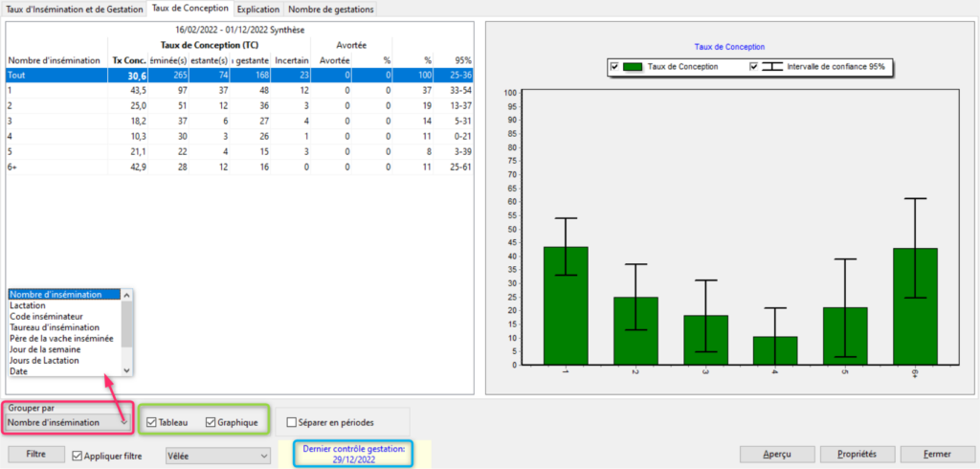The image size is (980, 469).
Task: Expand the Grouper par dropdown
Action: pyautogui.click(x=124, y=422)
